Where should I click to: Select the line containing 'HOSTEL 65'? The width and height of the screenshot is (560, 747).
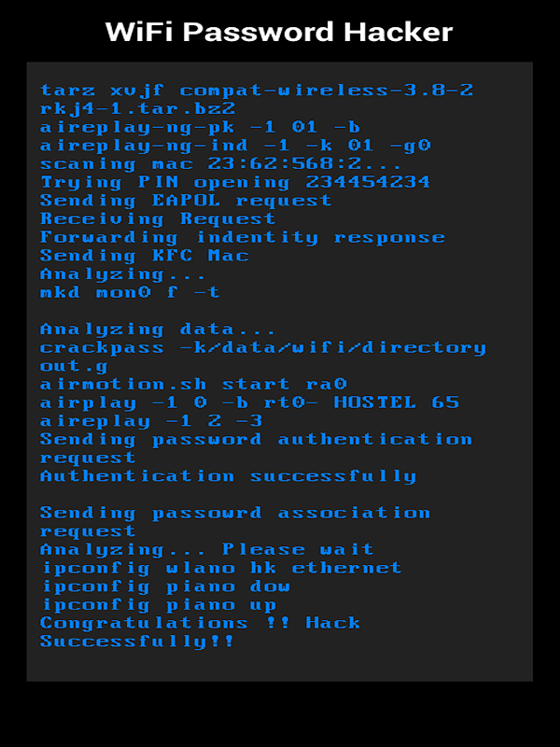[x=250, y=403]
